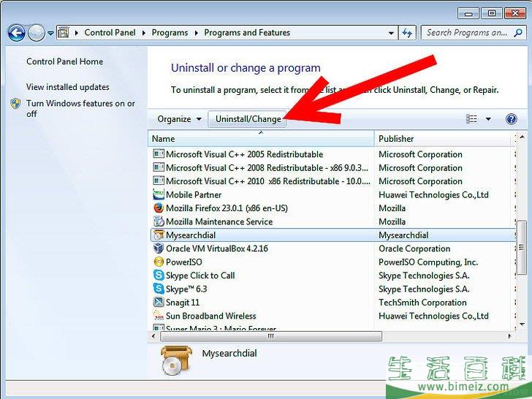Screen dimensions: 532x399
Task: Click Programs and Features breadcrumb
Action: point(247,33)
